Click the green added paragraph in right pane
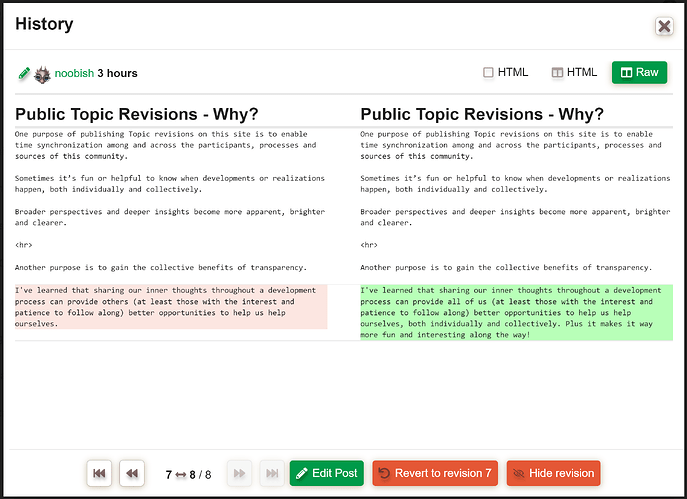Screen dimensions: 687x499 (516, 312)
